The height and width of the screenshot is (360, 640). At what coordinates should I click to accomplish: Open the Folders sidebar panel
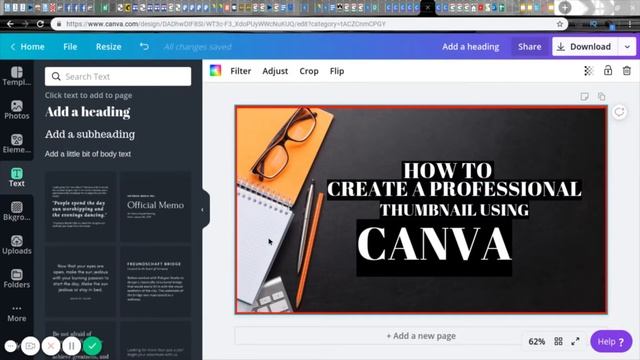(17, 278)
